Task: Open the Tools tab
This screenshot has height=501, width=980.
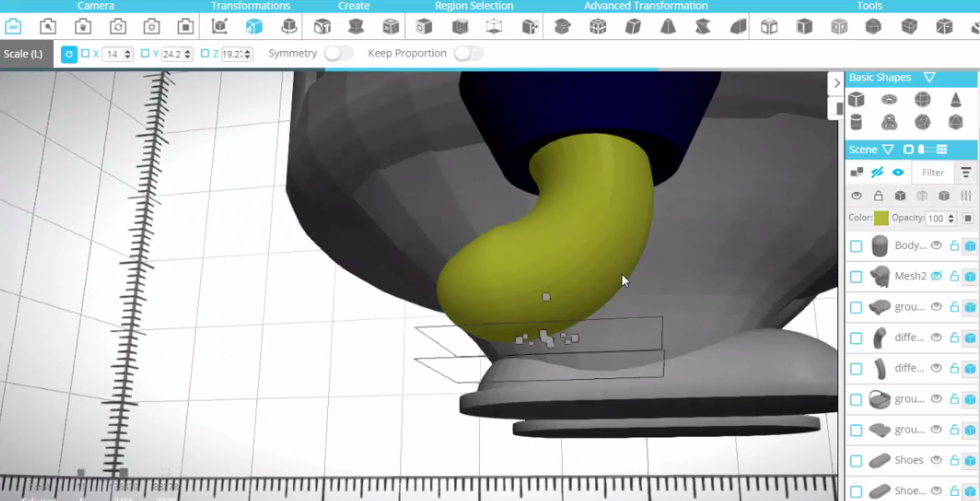Action: point(869,6)
